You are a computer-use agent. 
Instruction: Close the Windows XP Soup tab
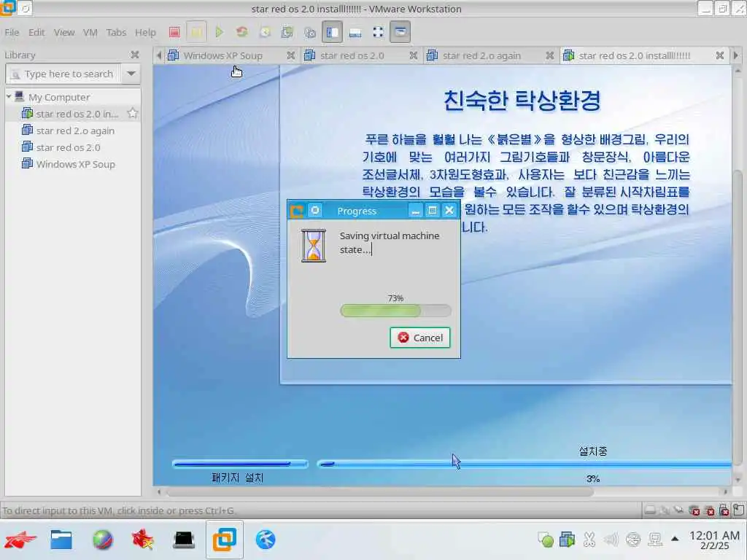[x=290, y=55]
